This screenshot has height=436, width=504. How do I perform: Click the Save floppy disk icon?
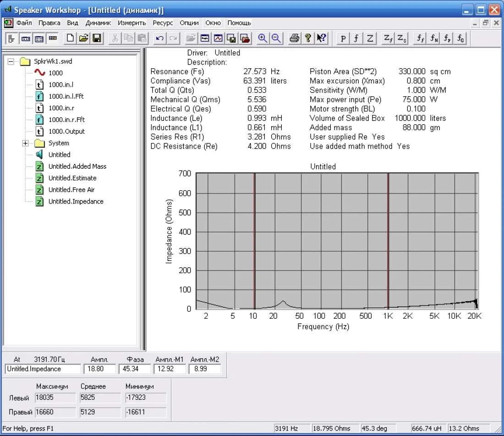(97, 39)
